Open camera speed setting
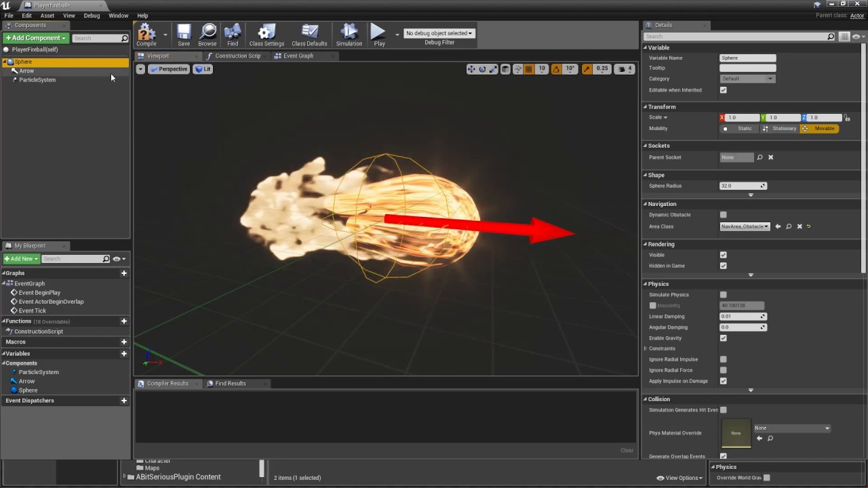 coord(626,69)
